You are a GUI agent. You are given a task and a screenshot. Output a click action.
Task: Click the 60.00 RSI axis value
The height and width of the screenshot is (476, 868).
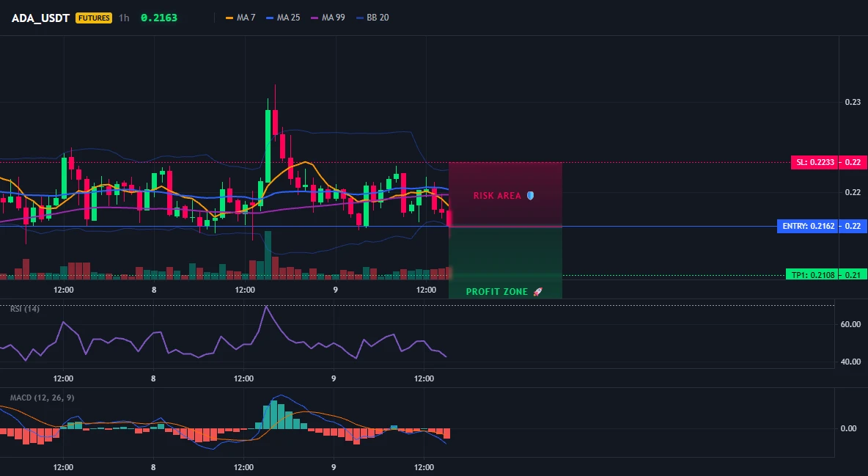click(850, 324)
